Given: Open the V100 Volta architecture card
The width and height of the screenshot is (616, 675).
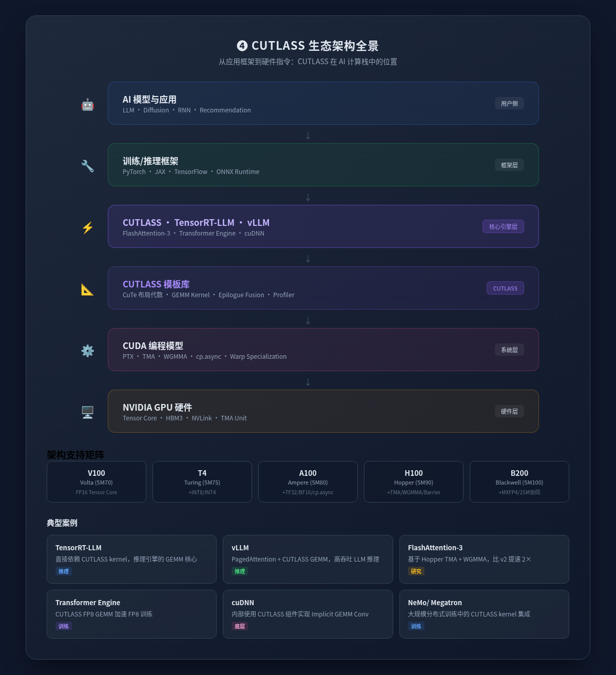Looking at the screenshot, I should tap(97, 481).
